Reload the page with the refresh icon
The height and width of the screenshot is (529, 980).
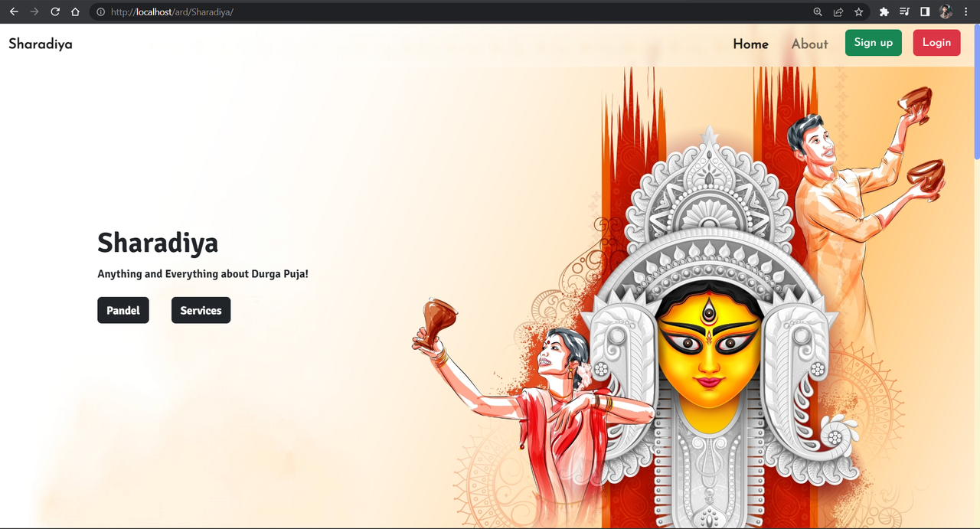click(55, 11)
